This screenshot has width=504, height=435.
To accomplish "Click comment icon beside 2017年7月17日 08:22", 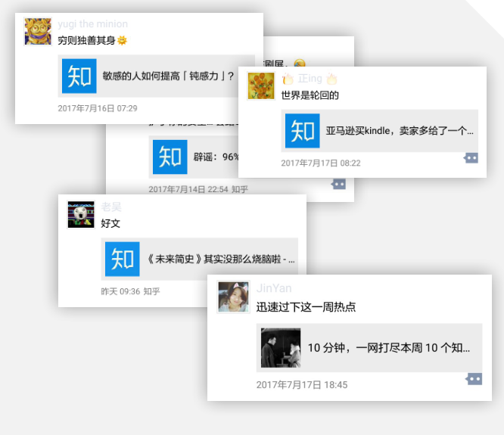I will click(x=471, y=158).
